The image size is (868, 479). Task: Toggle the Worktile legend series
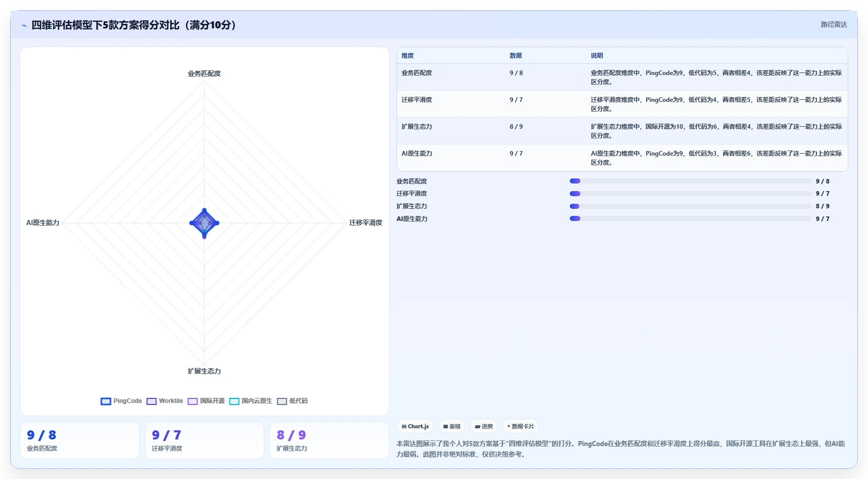tap(165, 401)
